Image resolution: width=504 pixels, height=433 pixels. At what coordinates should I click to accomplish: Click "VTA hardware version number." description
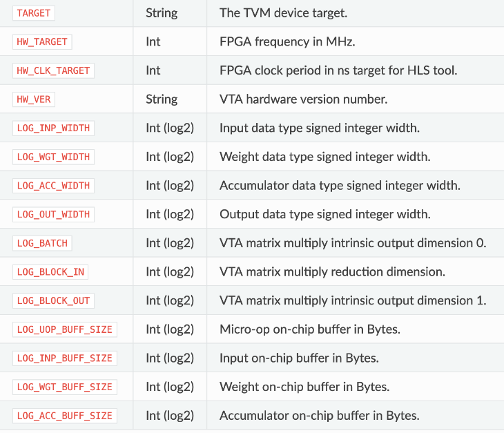[x=303, y=99]
